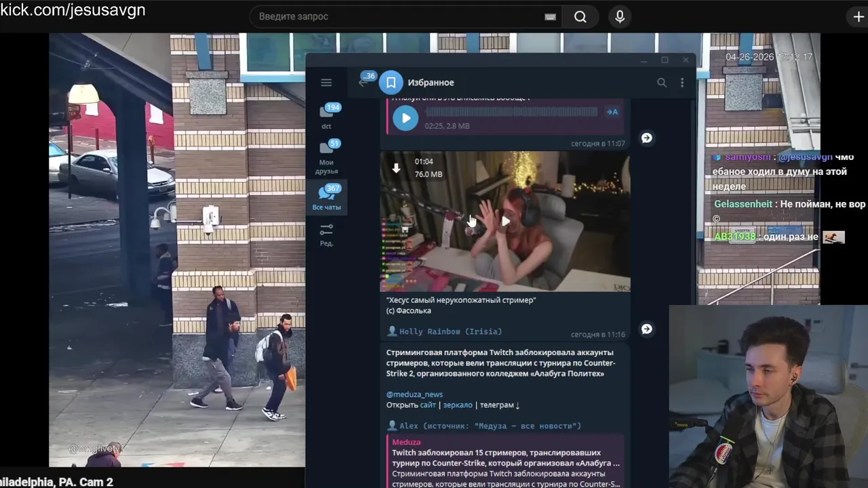Click the message timestamp сегодня в 11:07

(598, 144)
